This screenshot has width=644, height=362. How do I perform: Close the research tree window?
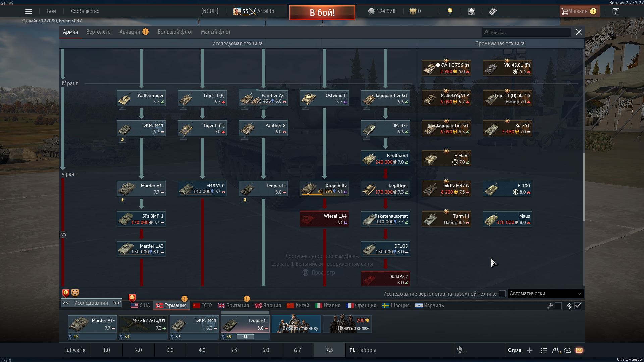click(x=579, y=32)
